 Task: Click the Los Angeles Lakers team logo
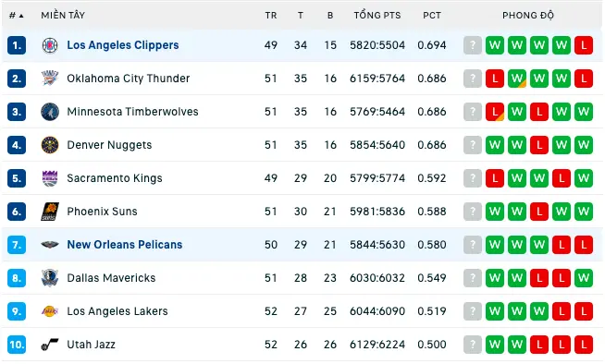click(50, 311)
